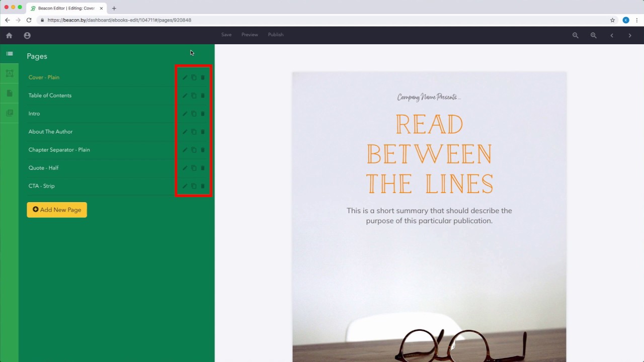Remove the Chapter Separator - Plain page
644x362 pixels.
(x=203, y=150)
